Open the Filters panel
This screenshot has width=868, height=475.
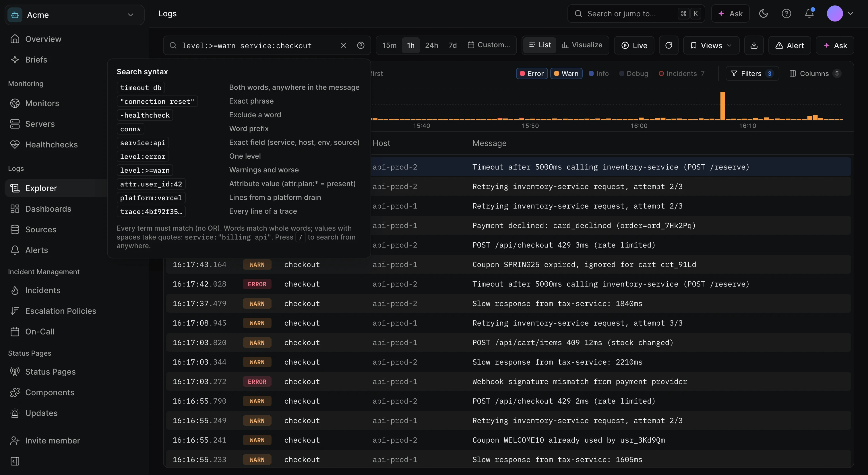coord(752,73)
